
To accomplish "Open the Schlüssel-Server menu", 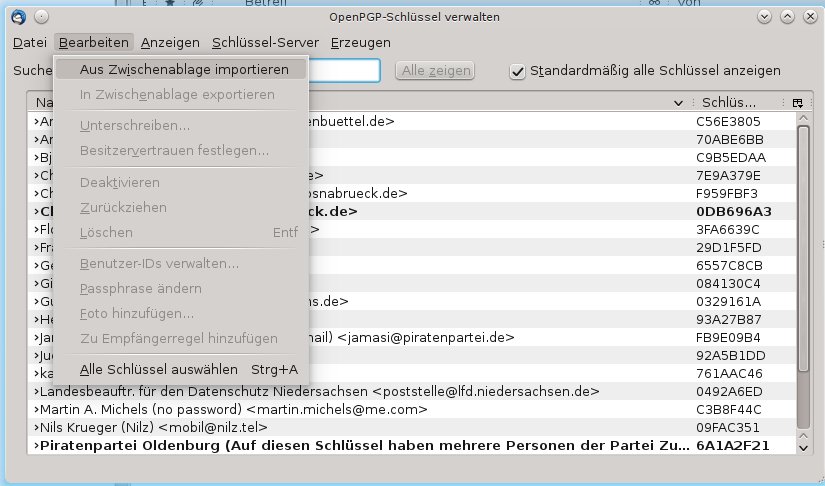I will [265, 43].
